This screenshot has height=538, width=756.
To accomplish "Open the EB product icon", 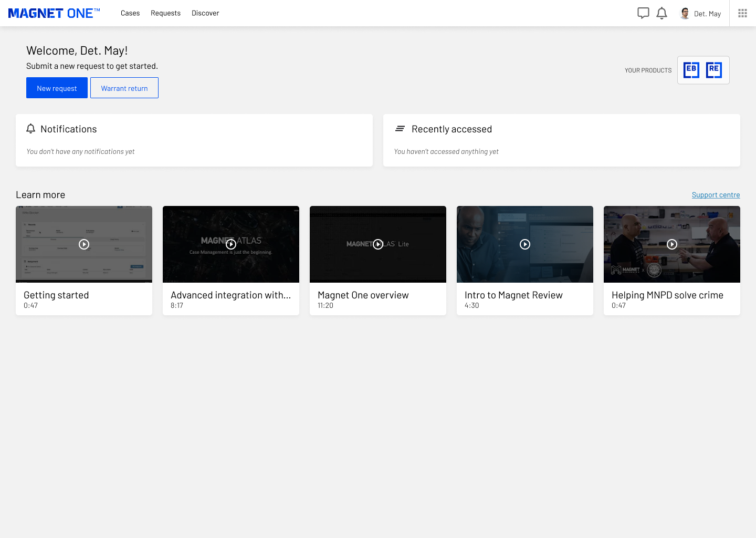I will point(691,70).
